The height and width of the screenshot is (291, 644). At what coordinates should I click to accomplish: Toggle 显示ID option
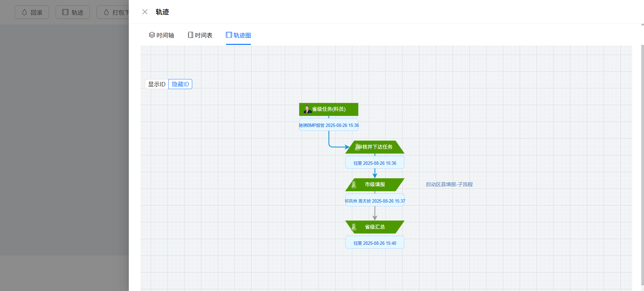(x=157, y=84)
